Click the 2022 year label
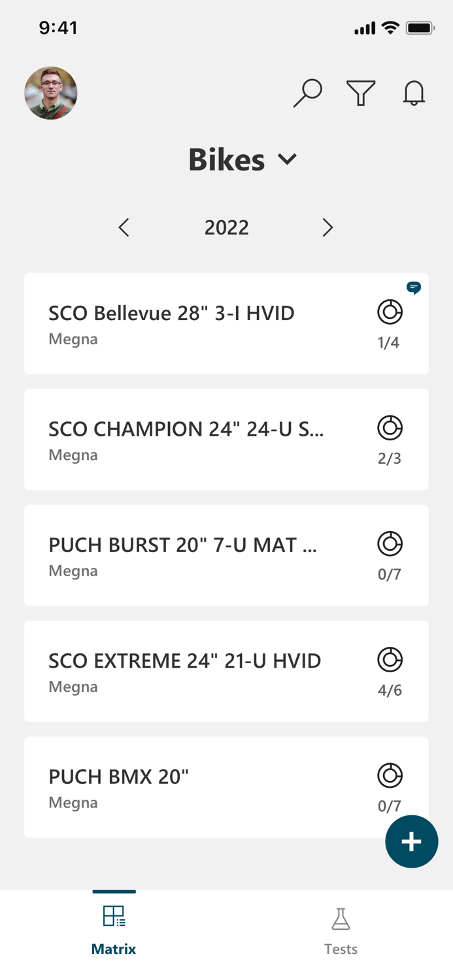Screen dimensions: 453x980 coord(226,227)
